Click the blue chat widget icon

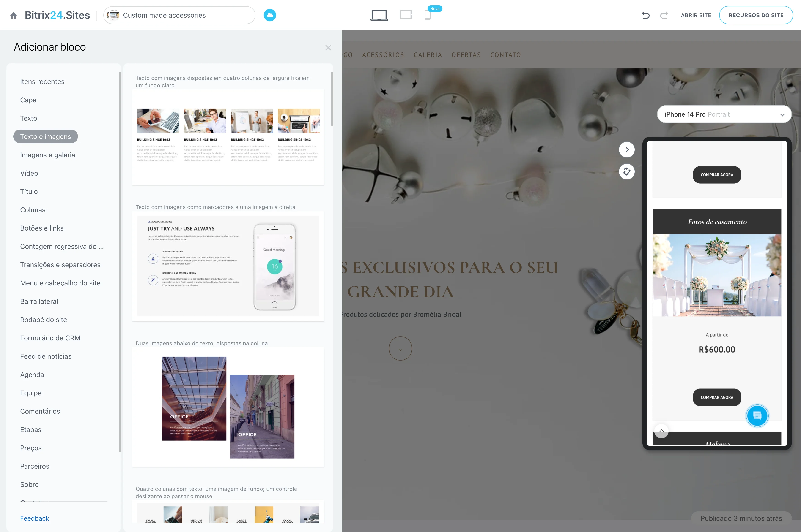coord(757,416)
